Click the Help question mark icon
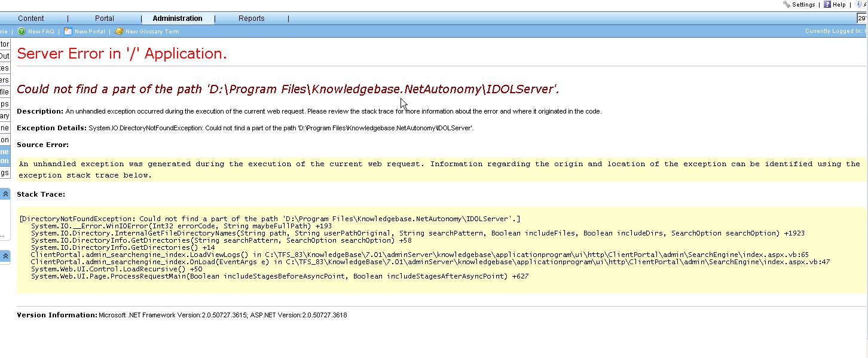The width and height of the screenshot is (868, 358). tap(827, 4)
